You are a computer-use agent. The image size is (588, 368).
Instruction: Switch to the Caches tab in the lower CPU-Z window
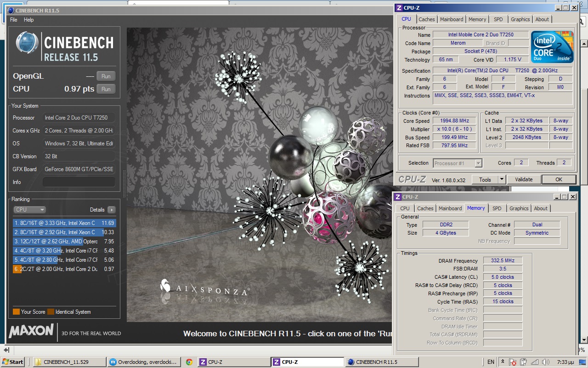pyautogui.click(x=425, y=208)
